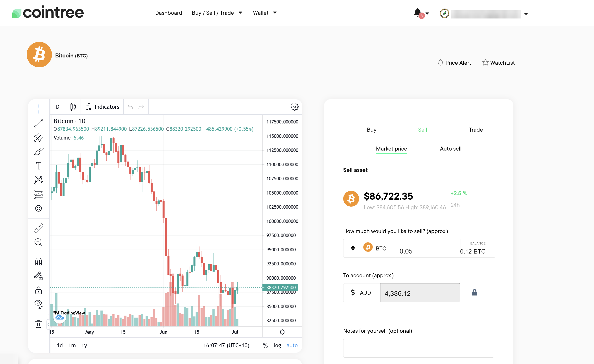Go to Dashboard

click(x=168, y=13)
